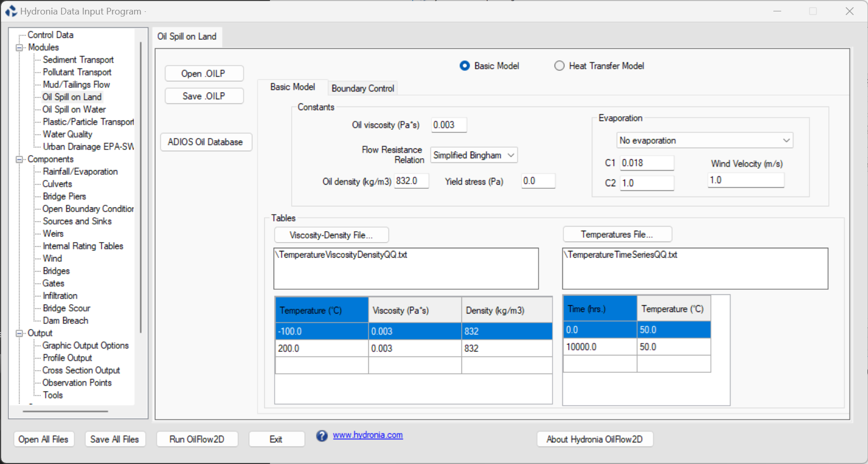Click the Save .OILP button
Viewport: 868px width, 464px height.
[204, 96]
